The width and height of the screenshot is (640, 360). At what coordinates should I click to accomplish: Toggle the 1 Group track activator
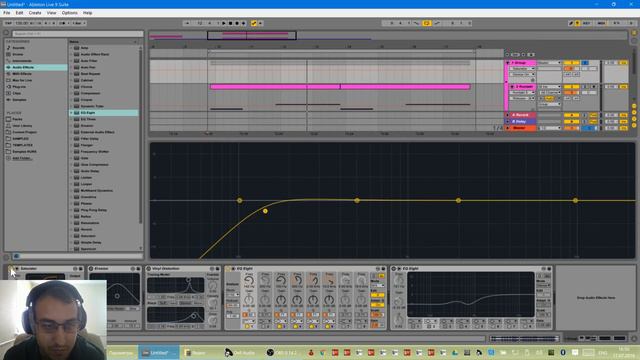pos(571,63)
